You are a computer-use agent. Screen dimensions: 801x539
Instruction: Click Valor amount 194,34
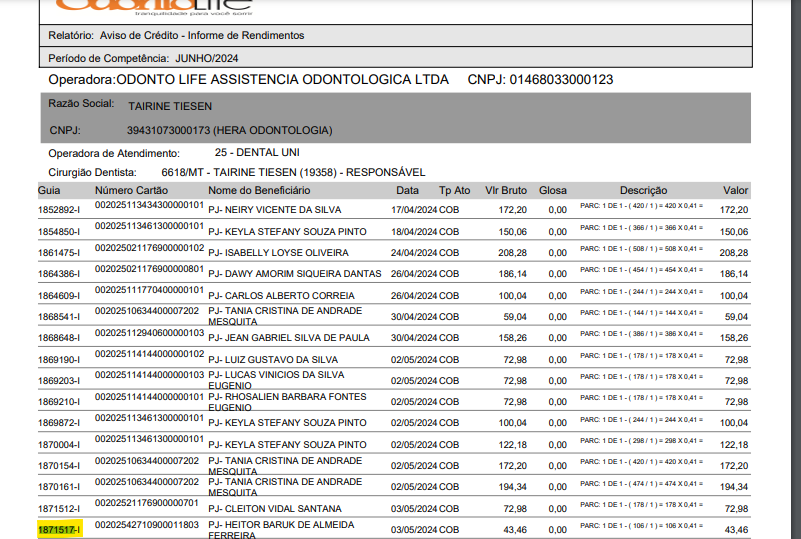click(x=734, y=487)
